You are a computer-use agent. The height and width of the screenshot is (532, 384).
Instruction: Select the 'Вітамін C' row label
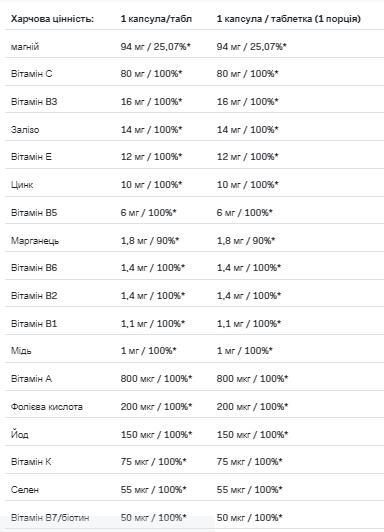click(x=31, y=74)
